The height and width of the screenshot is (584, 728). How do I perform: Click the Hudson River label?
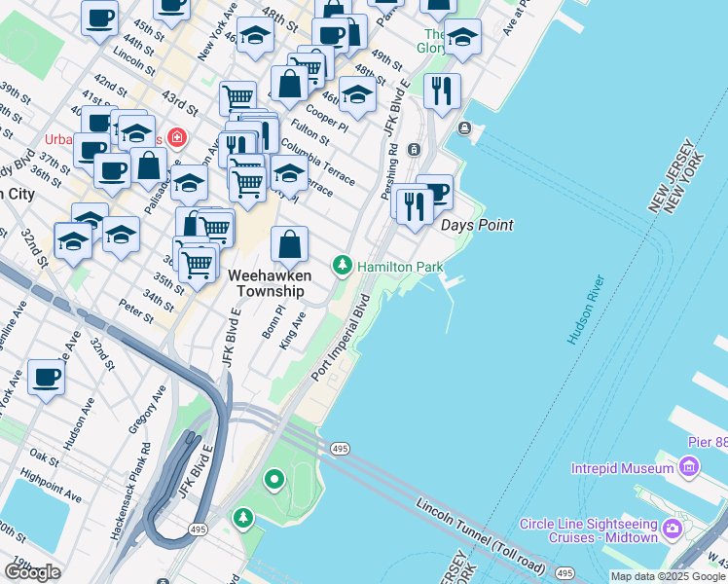(x=586, y=310)
